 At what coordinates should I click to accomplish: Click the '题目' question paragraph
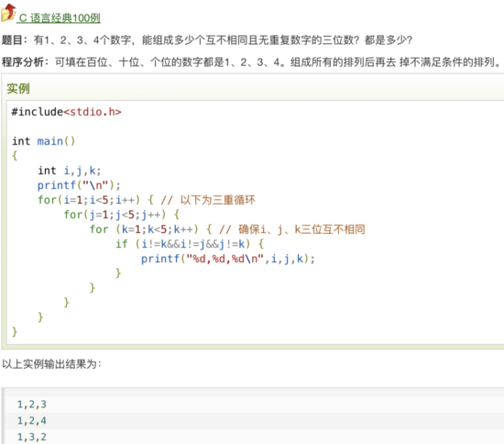(x=207, y=39)
